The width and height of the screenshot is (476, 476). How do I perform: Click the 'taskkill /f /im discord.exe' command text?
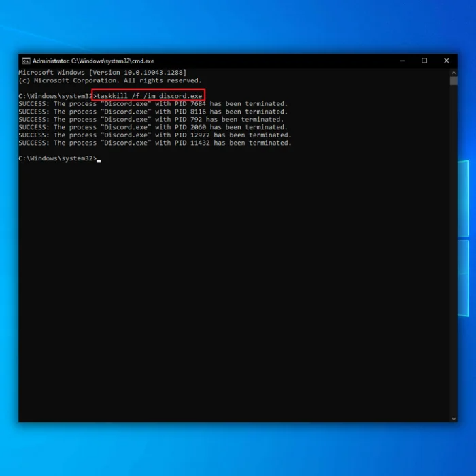(x=149, y=96)
